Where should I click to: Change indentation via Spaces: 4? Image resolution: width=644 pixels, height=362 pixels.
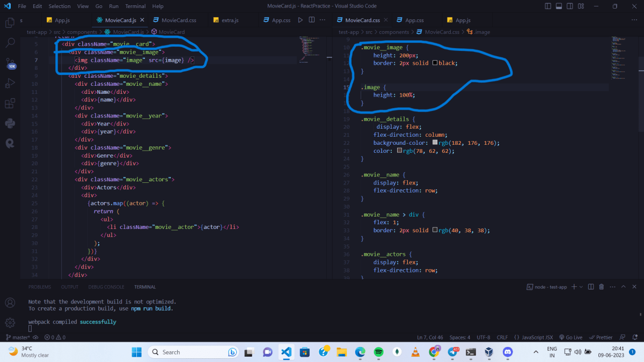[x=460, y=337]
